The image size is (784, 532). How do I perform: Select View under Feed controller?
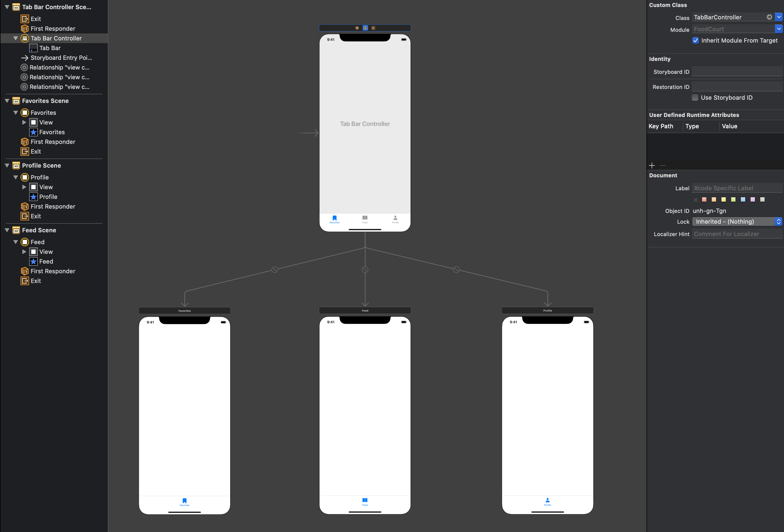click(41, 252)
